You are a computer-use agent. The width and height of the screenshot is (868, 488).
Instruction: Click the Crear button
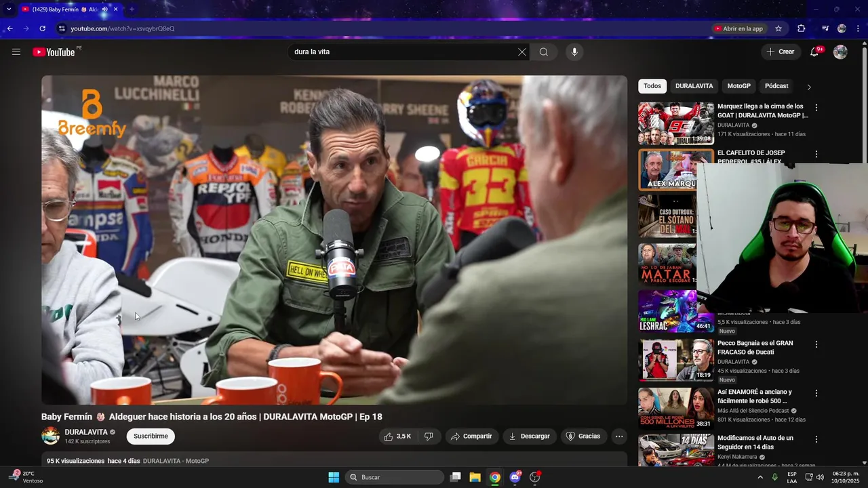click(x=781, y=52)
